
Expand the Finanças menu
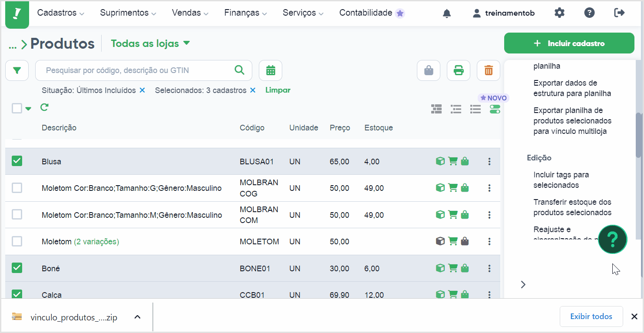click(246, 13)
